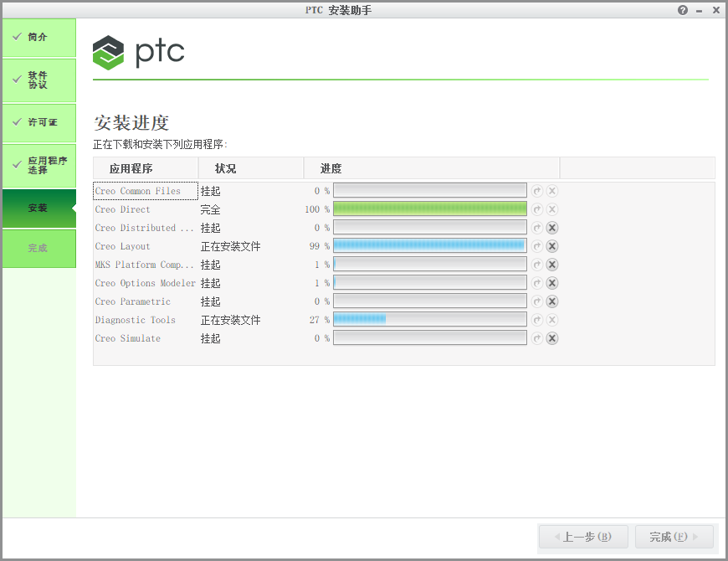Click the 完成 step in the sidebar
728x561 pixels.
tap(39, 249)
